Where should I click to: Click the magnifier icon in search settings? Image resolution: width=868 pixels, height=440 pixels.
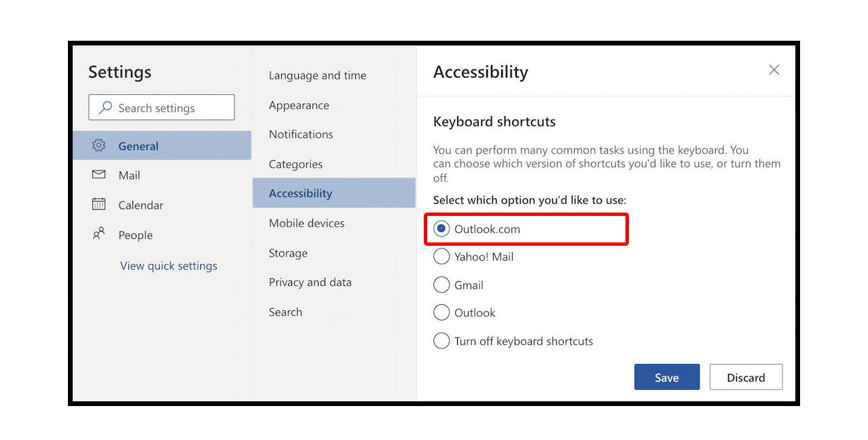tap(105, 107)
